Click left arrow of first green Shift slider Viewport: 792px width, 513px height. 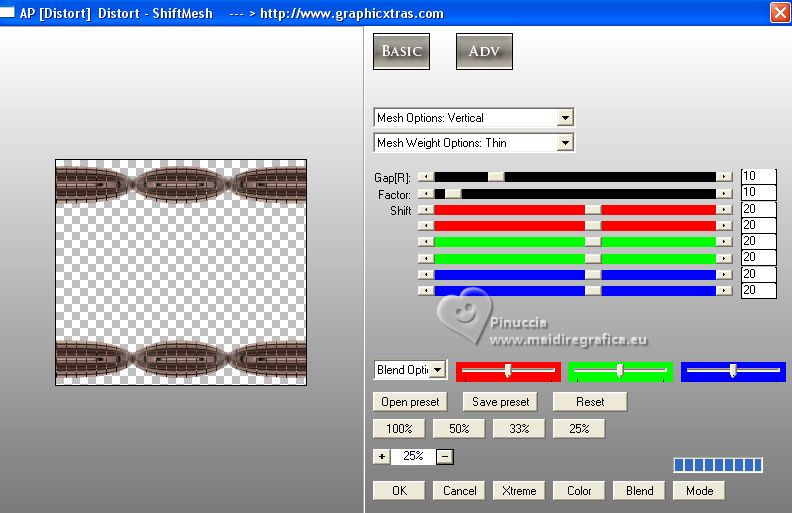[426, 242]
